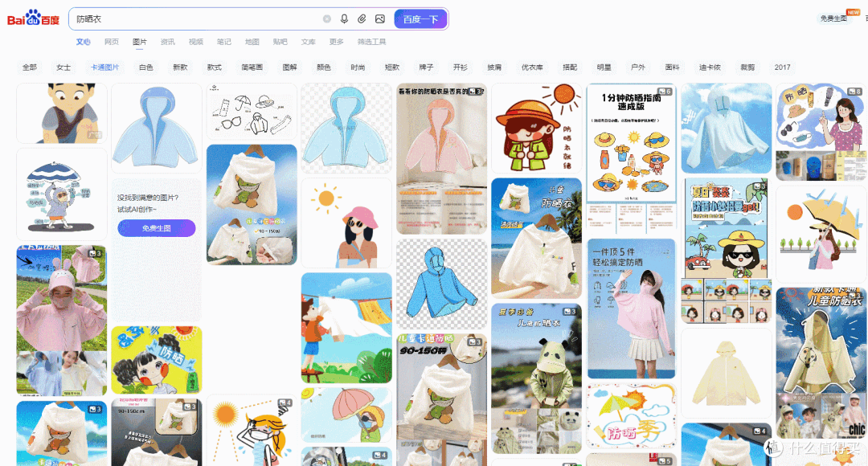868x466 pixels.
Task: Switch to the 笔记 tab
Action: pos(224,42)
